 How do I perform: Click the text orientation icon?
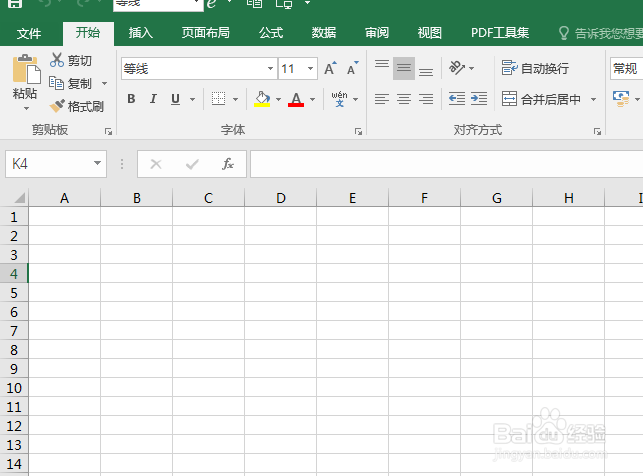[x=456, y=68]
